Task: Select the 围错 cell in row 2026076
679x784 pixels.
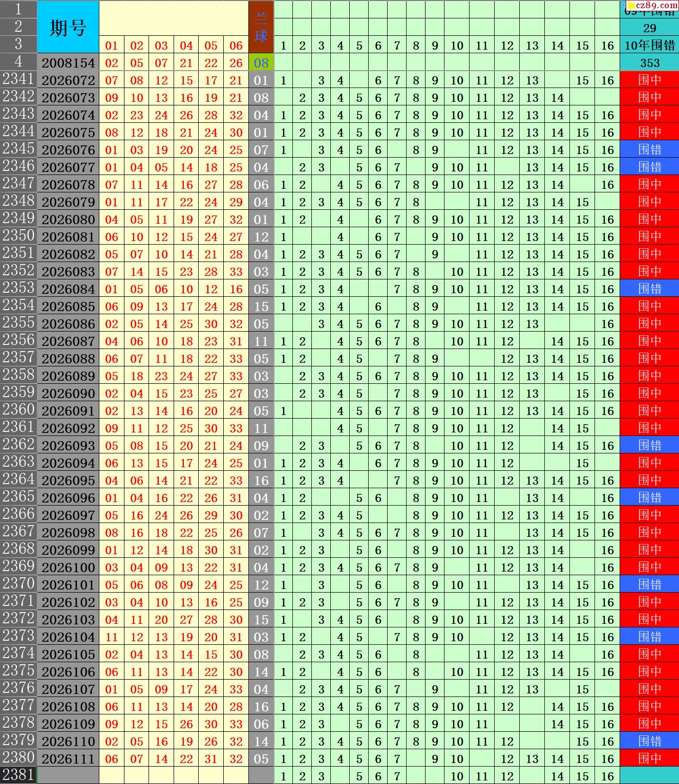Action: pyautogui.click(x=650, y=150)
